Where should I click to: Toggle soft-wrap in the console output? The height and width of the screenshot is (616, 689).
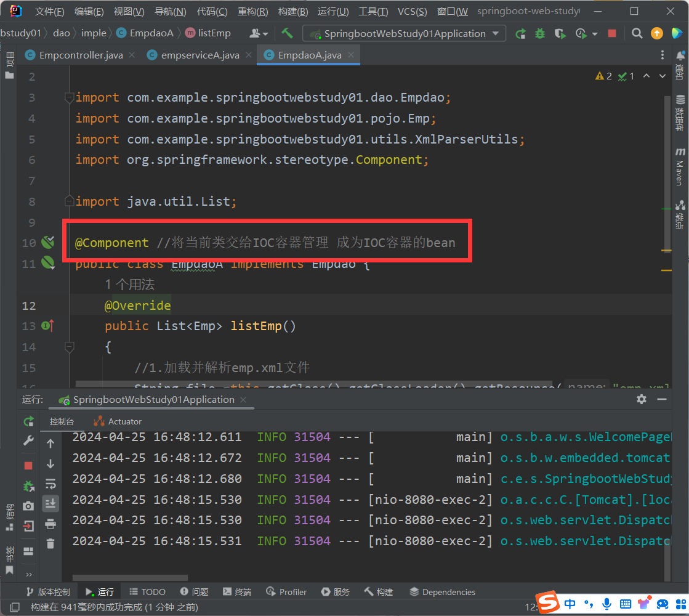pos(50,484)
